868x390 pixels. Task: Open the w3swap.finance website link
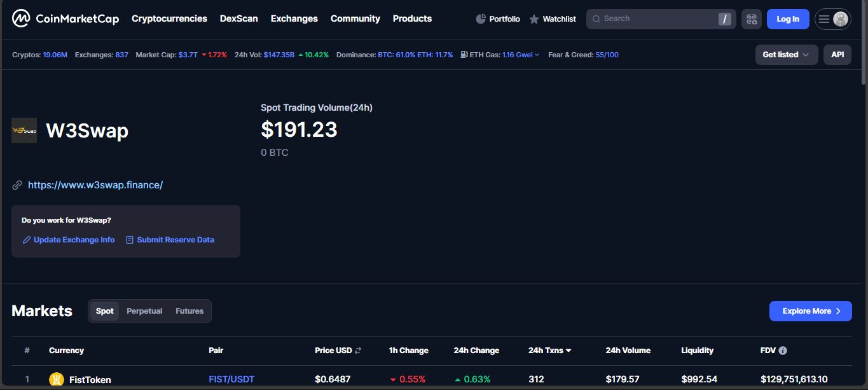coord(95,185)
